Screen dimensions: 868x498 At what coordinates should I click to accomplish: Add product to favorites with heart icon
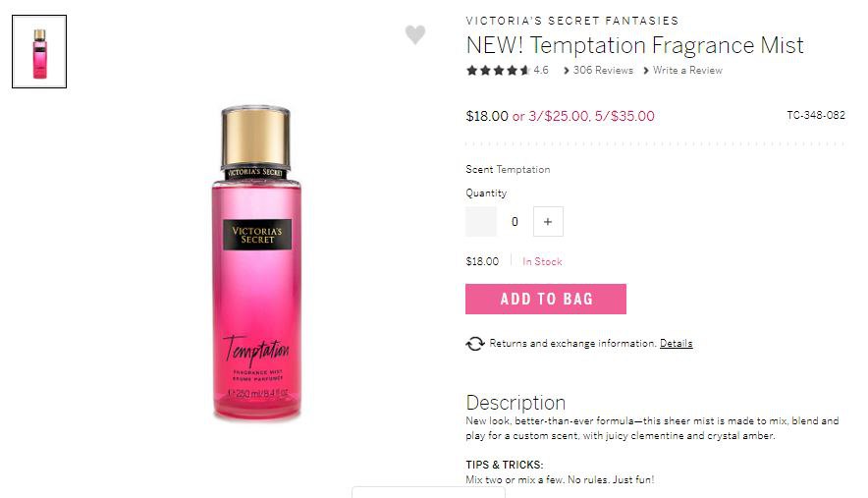(415, 34)
